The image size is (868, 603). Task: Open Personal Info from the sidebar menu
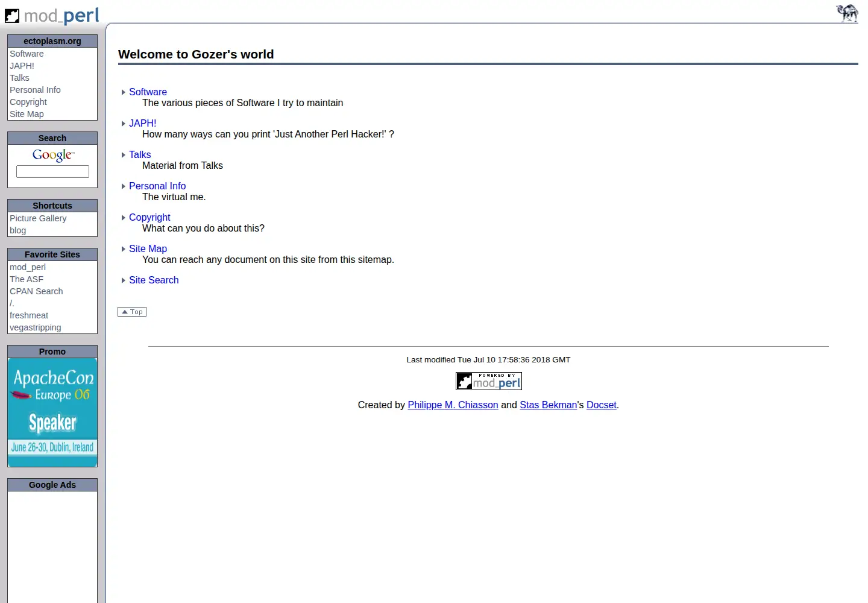[35, 90]
